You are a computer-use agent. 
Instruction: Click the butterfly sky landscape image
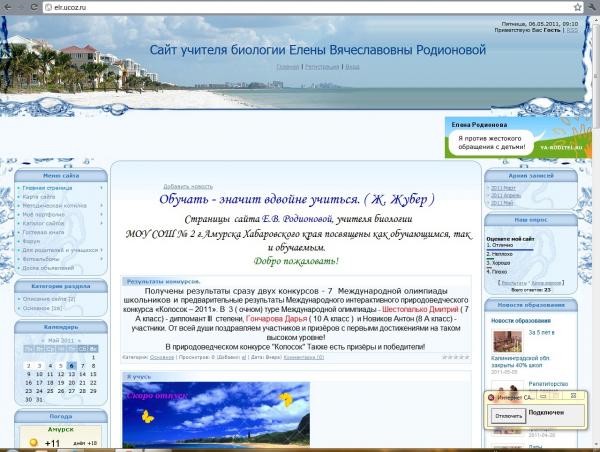[216, 415]
